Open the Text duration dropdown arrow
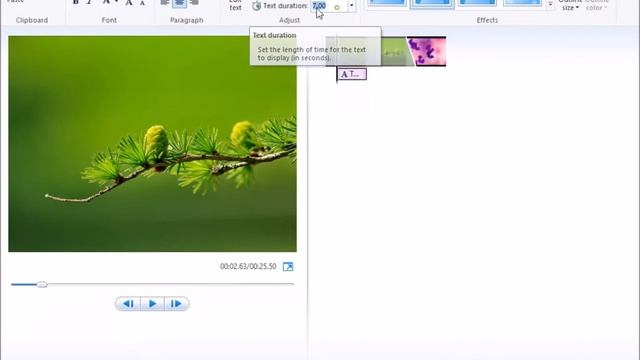Image resolution: width=640 pixels, height=360 pixels. click(351, 6)
